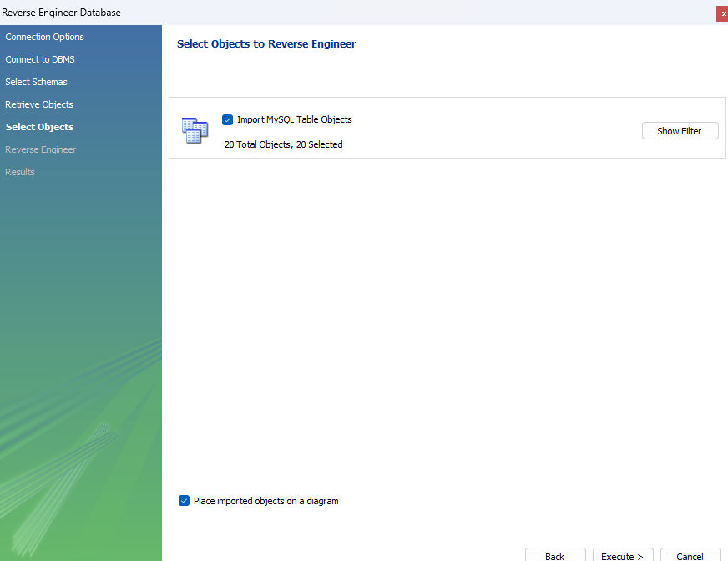Viewport: 728px width, 561px height.
Task: Cancel the Reverse Engineer Database wizard
Action: click(690, 556)
